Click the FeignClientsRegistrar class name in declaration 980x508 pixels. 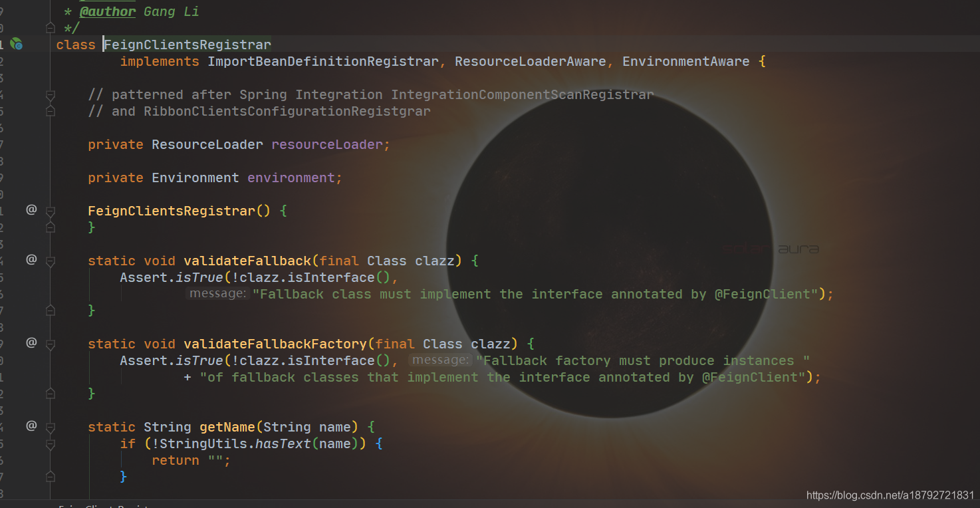187,45
